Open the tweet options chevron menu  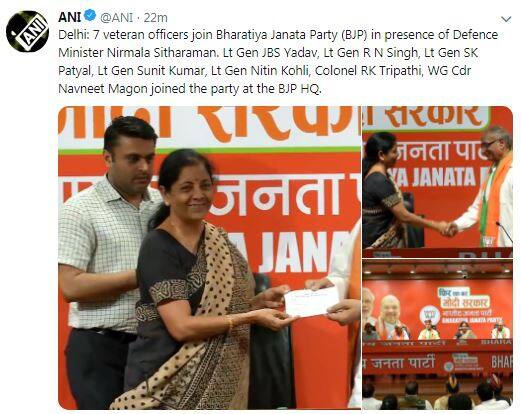[506, 19]
